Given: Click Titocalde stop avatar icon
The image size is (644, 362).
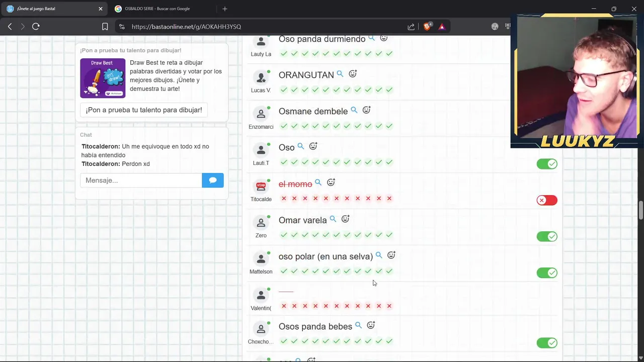Looking at the screenshot, I should [x=261, y=187].
